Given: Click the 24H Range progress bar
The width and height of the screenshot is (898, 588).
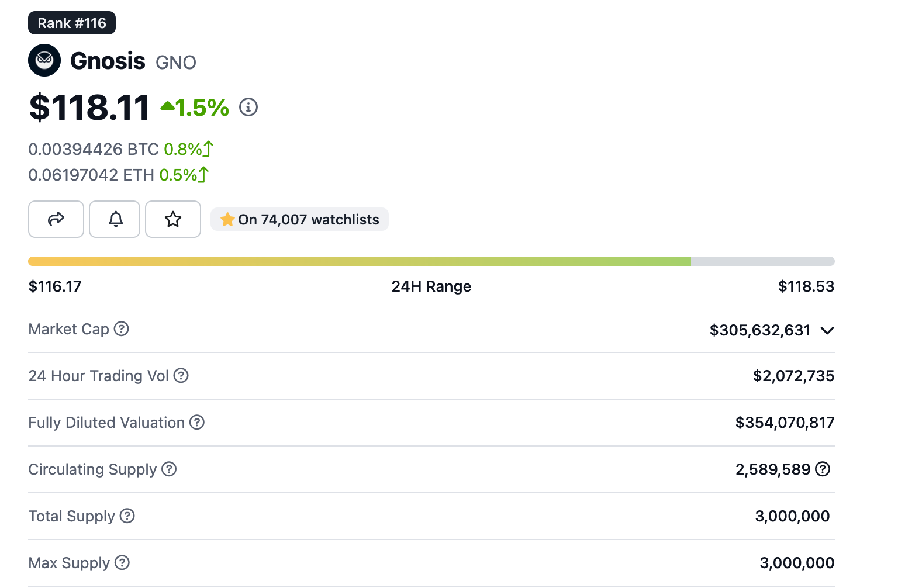Looking at the screenshot, I should (431, 261).
